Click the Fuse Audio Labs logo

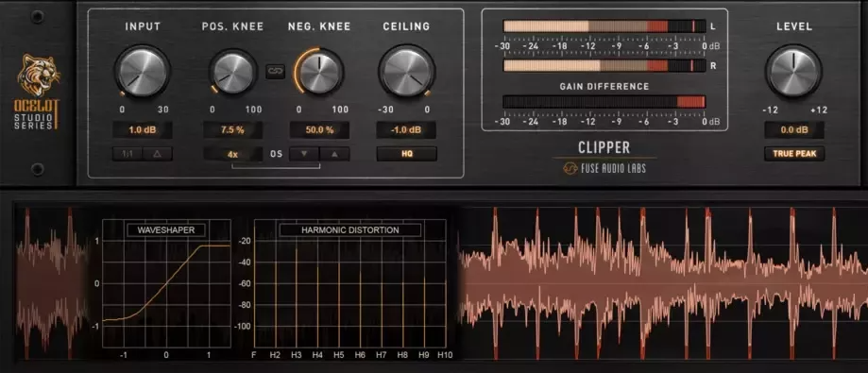[x=604, y=168]
